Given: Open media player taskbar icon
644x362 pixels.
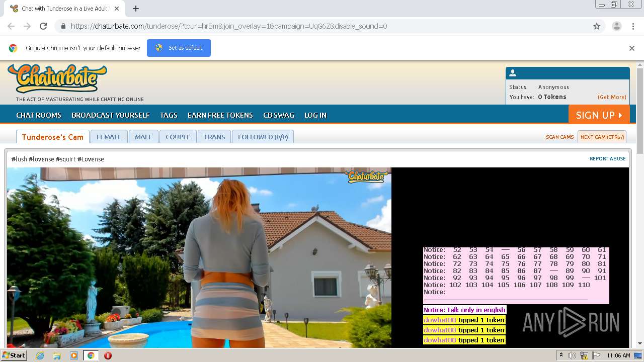Looking at the screenshot, I should coord(74,355).
